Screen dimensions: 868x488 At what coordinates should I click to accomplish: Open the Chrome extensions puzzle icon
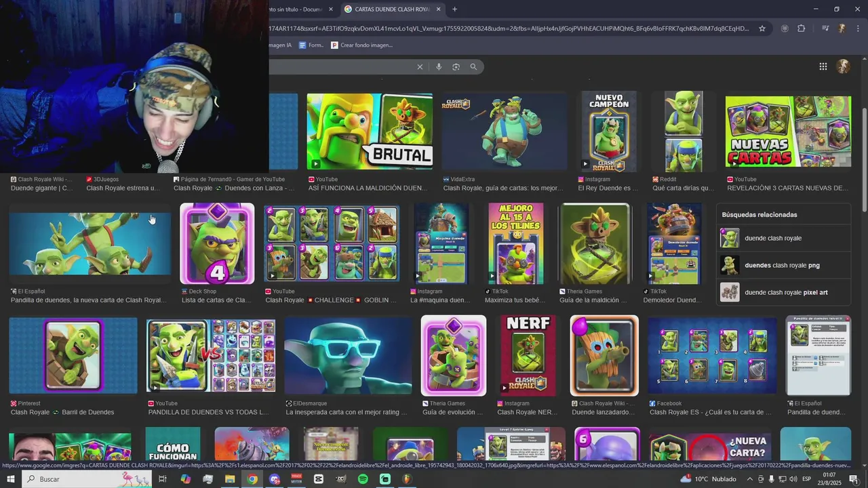(x=802, y=28)
